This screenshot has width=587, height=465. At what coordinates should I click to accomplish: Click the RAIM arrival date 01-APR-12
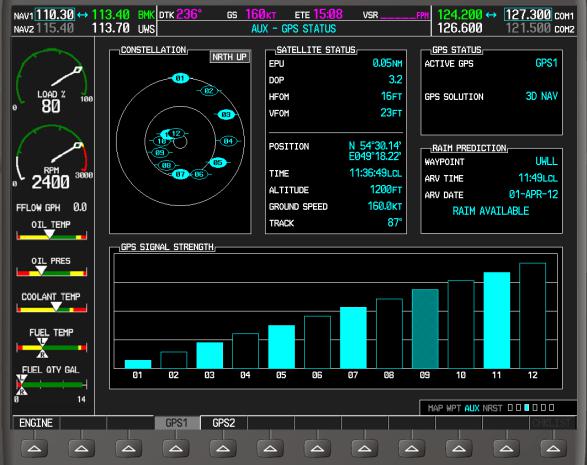(533, 194)
